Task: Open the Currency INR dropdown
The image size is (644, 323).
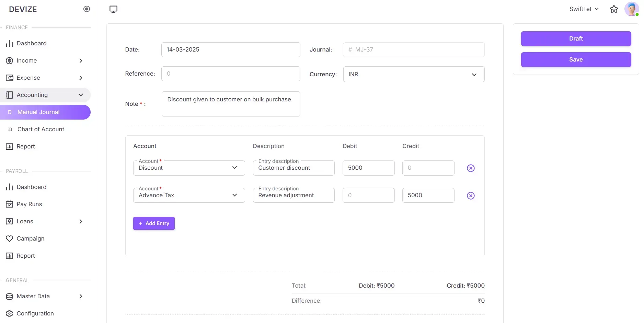Action: (x=414, y=74)
